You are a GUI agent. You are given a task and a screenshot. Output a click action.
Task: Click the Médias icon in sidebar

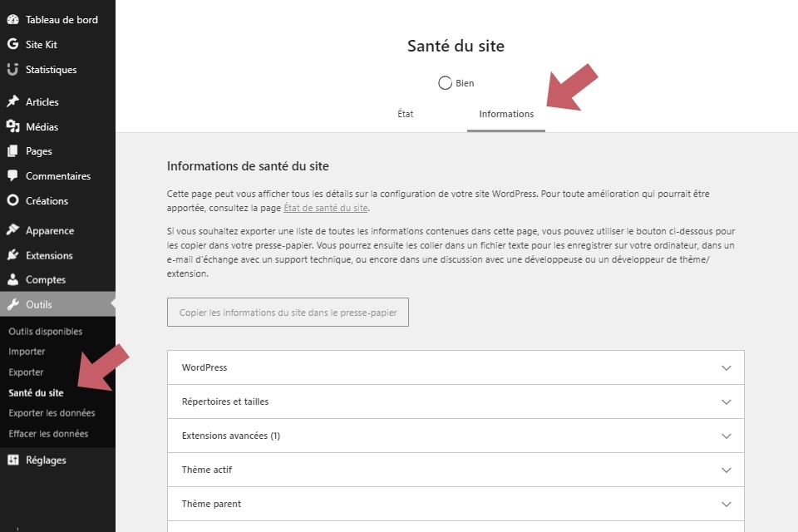click(x=12, y=126)
